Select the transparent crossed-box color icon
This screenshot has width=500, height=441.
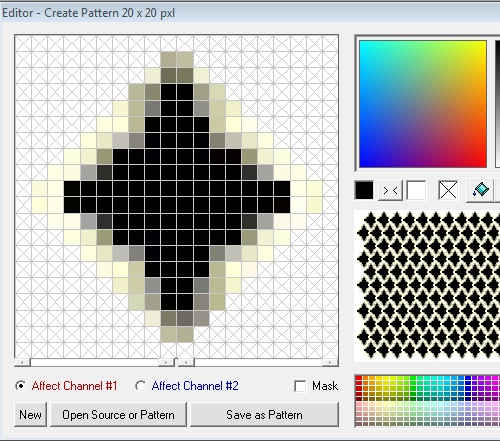point(448,190)
